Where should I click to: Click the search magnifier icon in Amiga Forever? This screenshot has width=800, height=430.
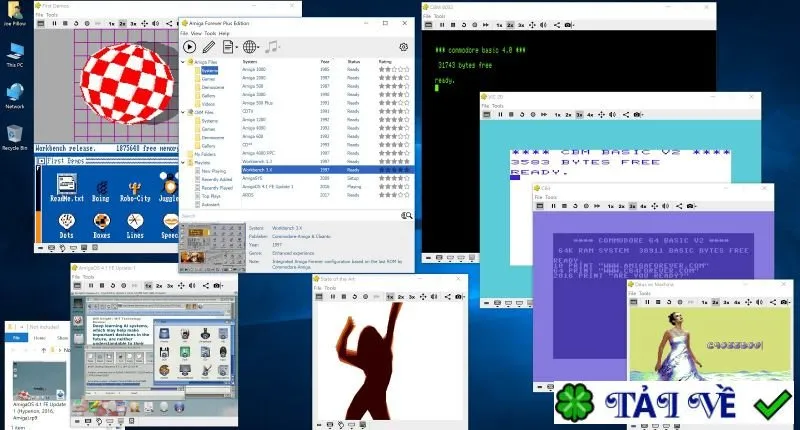pyautogui.click(x=406, y=216)
